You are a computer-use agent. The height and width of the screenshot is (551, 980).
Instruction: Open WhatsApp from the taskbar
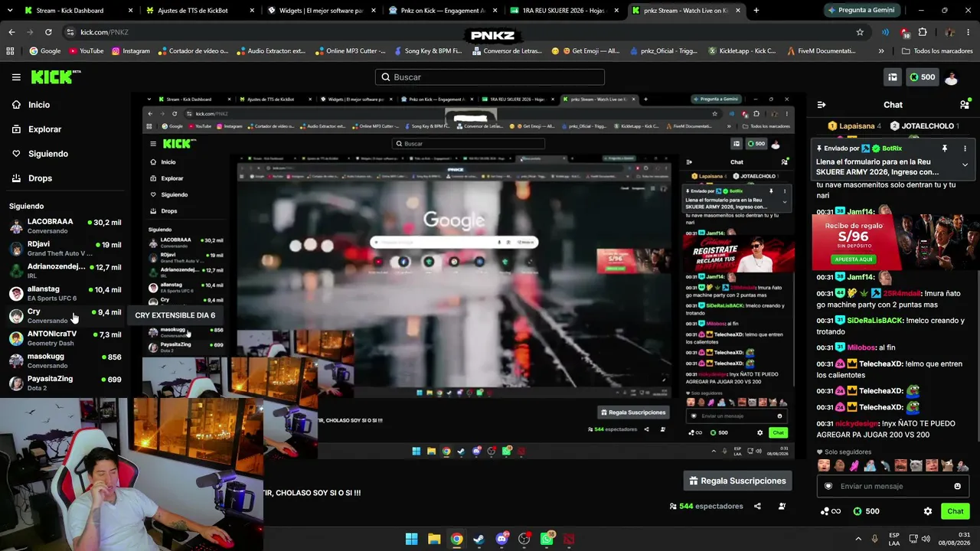547,539
